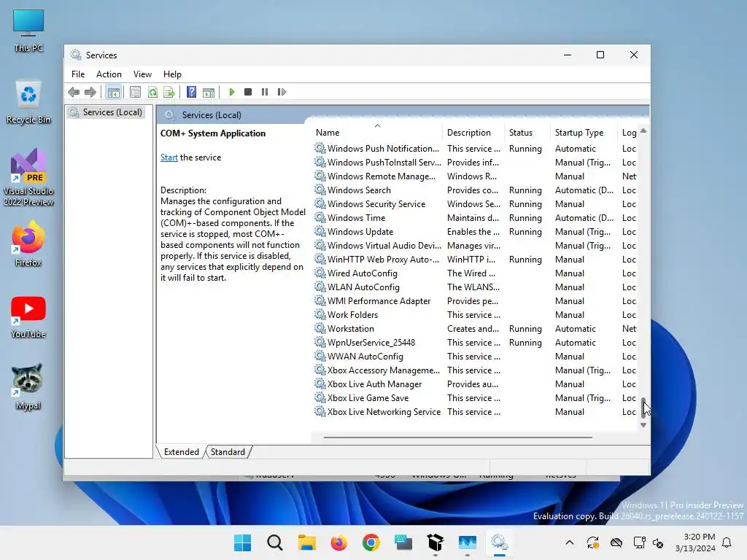Click the horizontal scrollbar of services list

458,437
